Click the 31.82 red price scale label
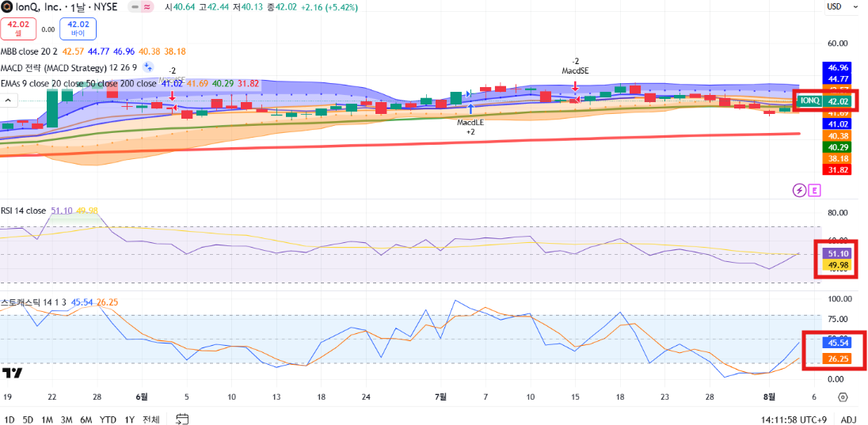 coord(837,170)
